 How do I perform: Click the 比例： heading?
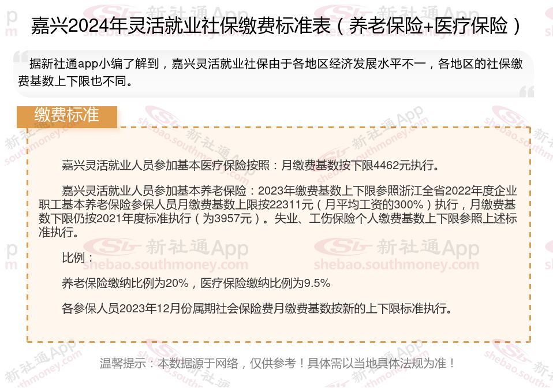tap(77, 258)
